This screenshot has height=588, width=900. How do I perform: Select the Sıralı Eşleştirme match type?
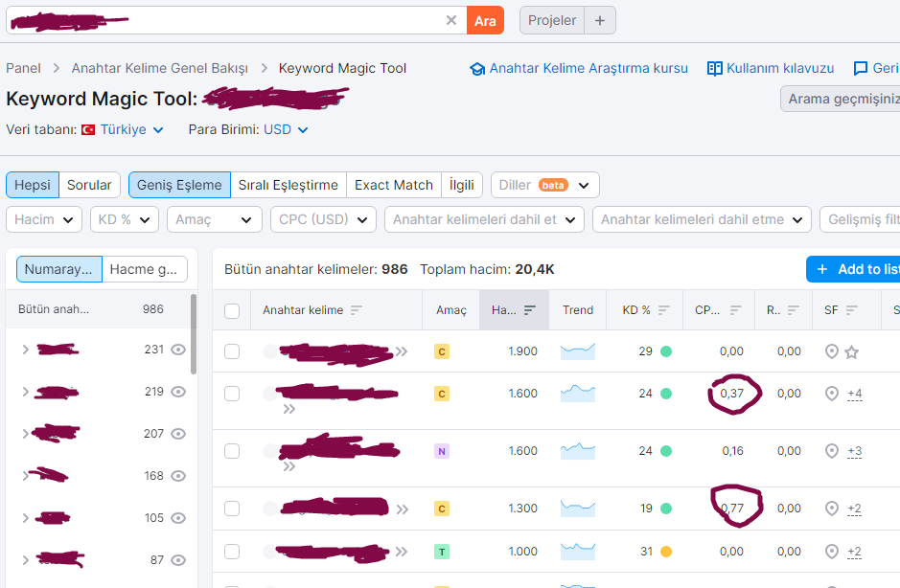[288, 185]
